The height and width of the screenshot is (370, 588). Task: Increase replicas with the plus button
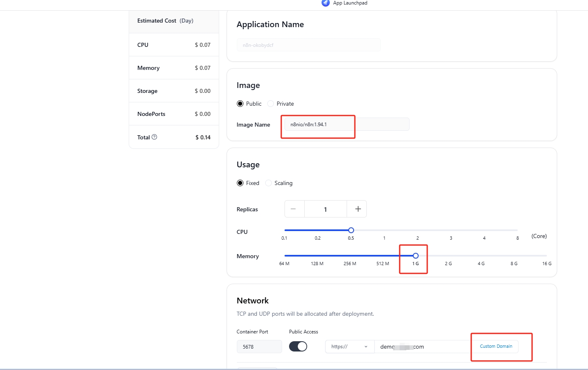pos(358,209)
